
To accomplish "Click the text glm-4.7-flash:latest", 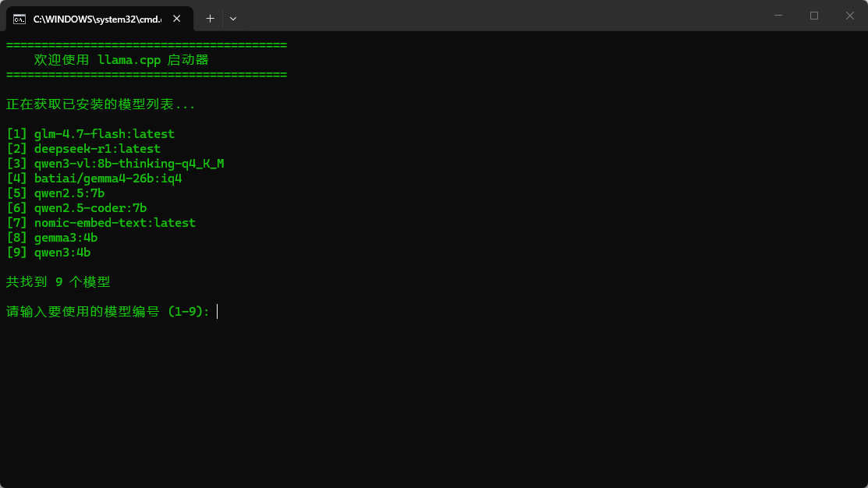I will pyautogui.click(x=104, y=134).
